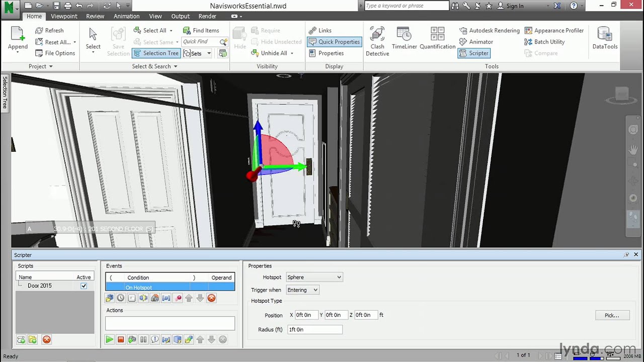Image resolution: width=644 pixels, height=362 pixels.
Task: Add On Start event icon
Action: tap(109, 298)
